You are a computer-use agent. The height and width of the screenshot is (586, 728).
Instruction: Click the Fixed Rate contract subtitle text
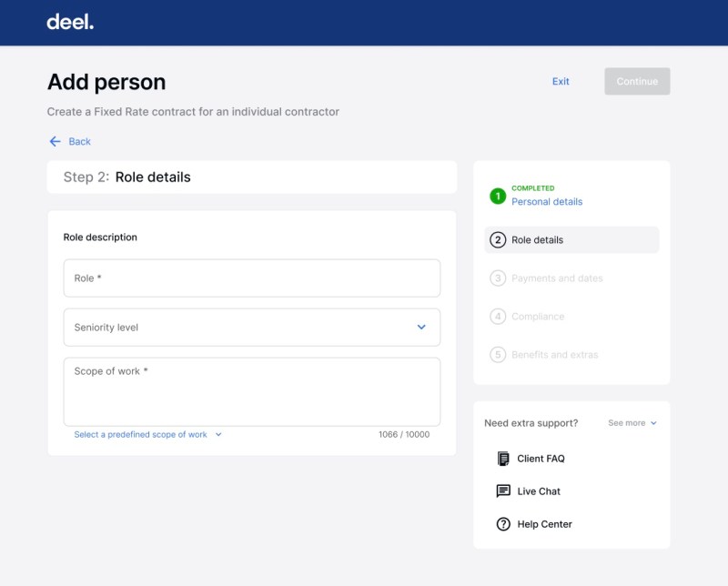tap(193, 112)
